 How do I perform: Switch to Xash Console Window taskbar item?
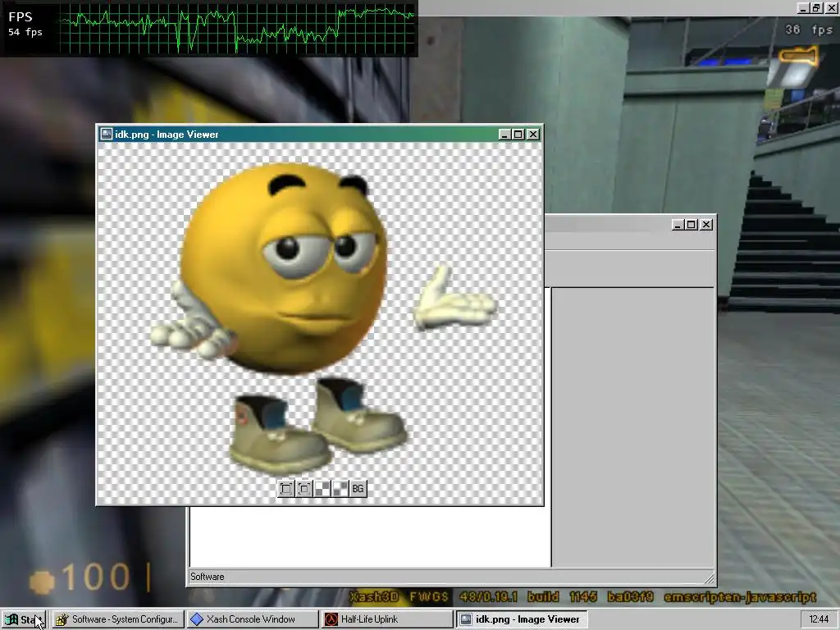253,619
